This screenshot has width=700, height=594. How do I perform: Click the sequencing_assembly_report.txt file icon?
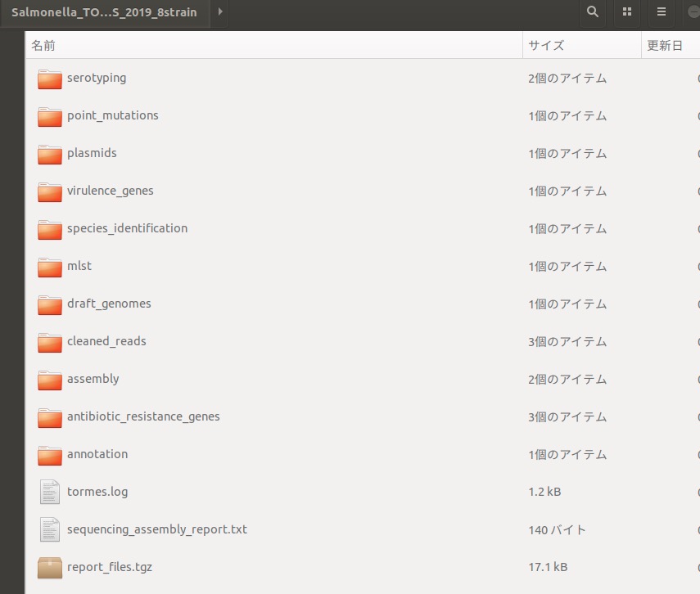50,529
